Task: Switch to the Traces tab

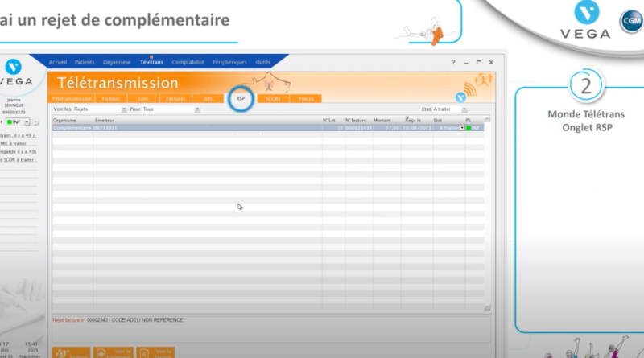Action: pyautogui.click(x=306, y=99)
